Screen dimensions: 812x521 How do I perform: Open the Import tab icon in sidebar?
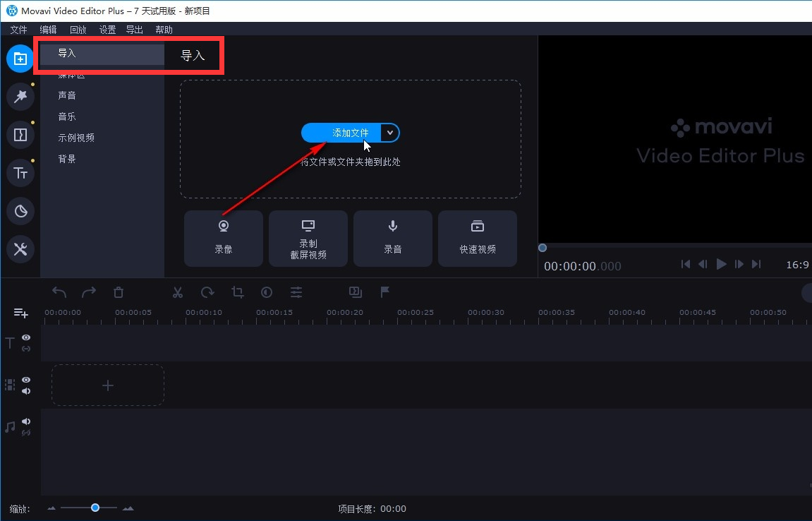point(20,59)
